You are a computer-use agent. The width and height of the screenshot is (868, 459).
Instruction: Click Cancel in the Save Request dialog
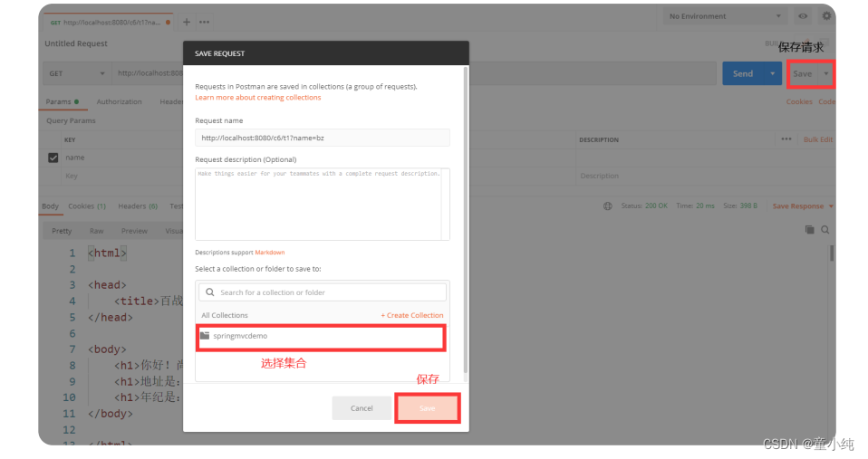pos(362,408)
